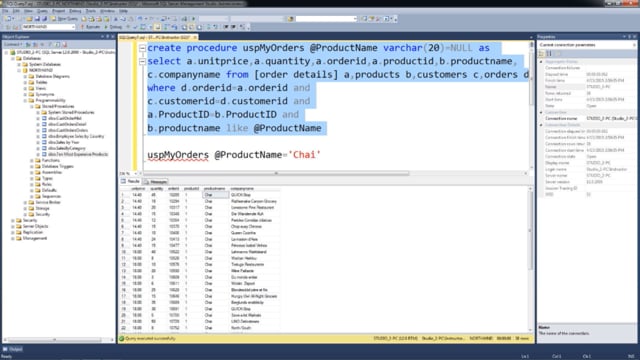Click the QUICK-Stop cell in row 1
640x360 pixels.
pos(254,195)
